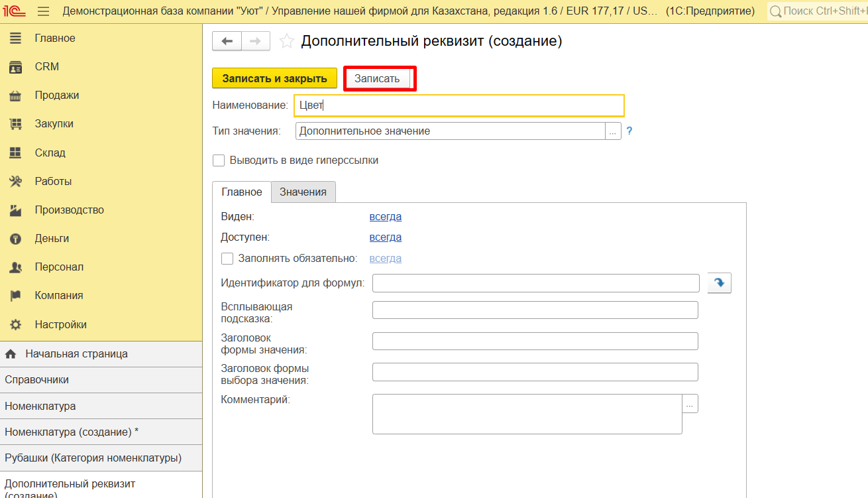Viewport: 868px width, 498px height.
Task: Click the всегда link next to Виден
Action: (385, 216)
